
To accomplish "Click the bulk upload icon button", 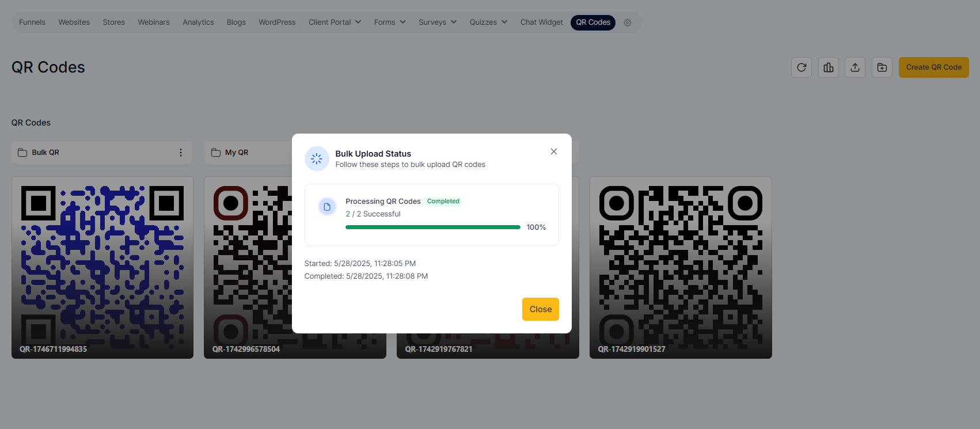I will (x=855, y=67).
